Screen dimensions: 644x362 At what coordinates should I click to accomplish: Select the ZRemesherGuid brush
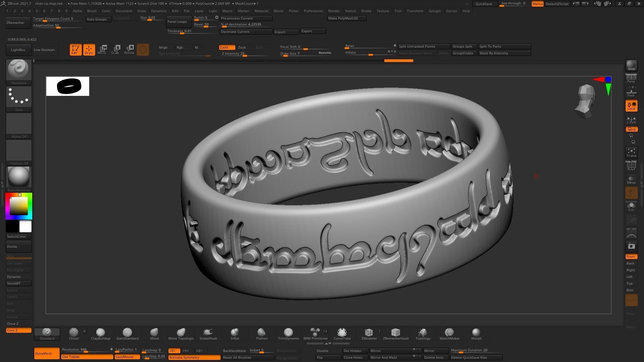tap(396, 334)
